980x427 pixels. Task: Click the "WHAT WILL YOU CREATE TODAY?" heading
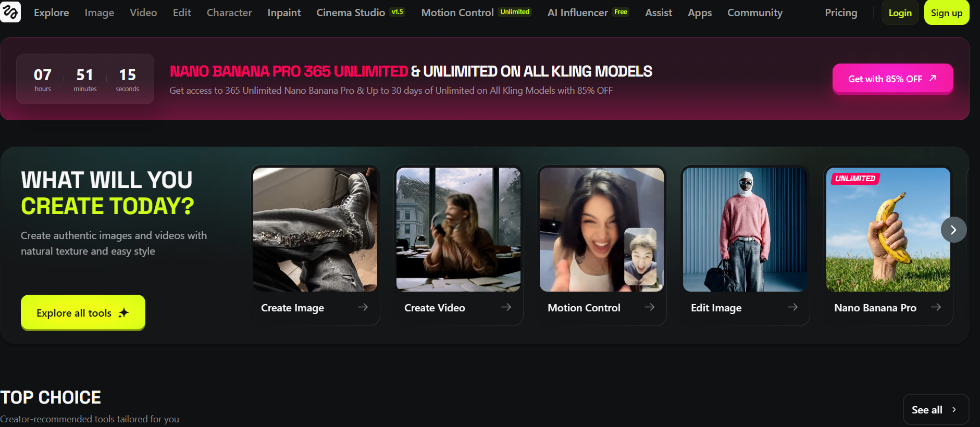coord(107,193)
